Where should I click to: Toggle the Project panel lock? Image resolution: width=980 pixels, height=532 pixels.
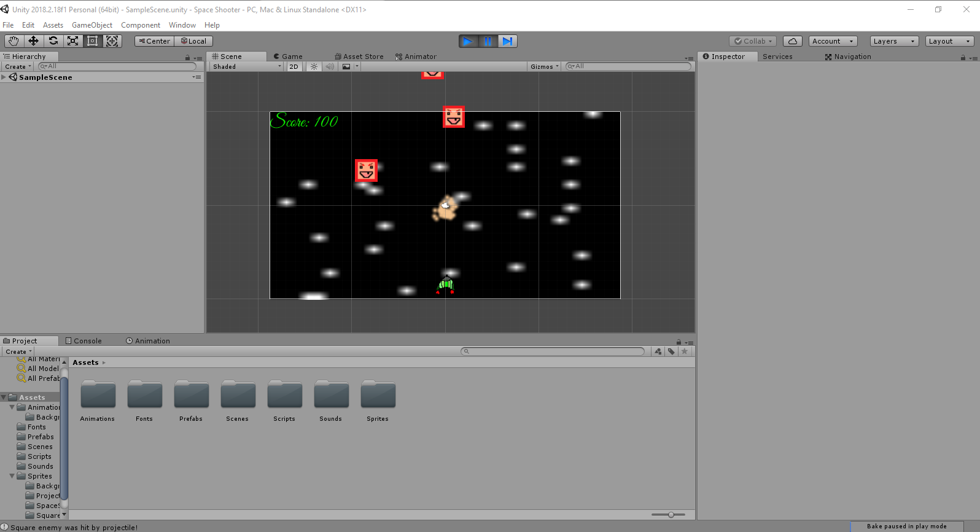pyautogui.click(x=679, y=342)
